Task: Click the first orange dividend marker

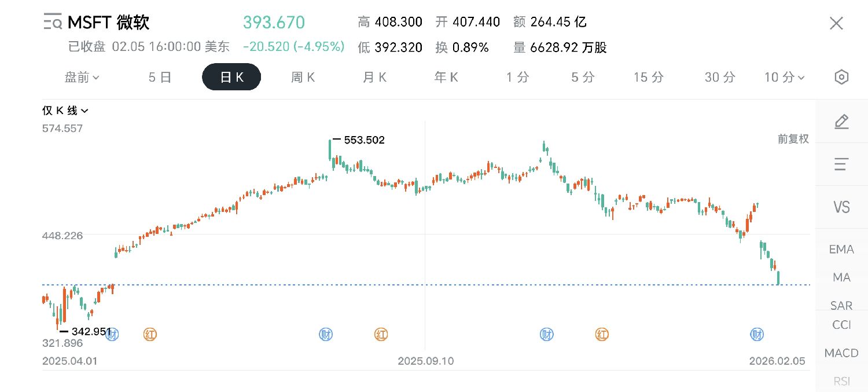Action: point(150,334)
